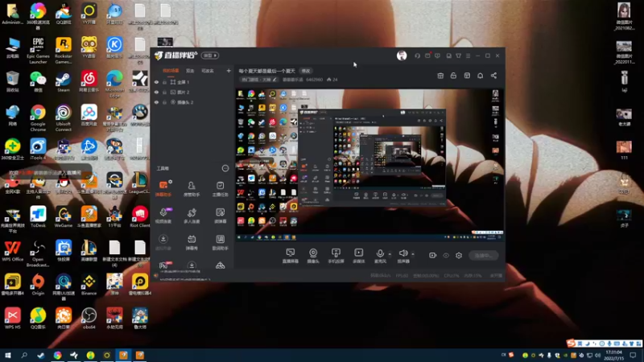Screen dimensions: 644x362
Task: Select the 图片 2 source row
Action: pos(192,93)
